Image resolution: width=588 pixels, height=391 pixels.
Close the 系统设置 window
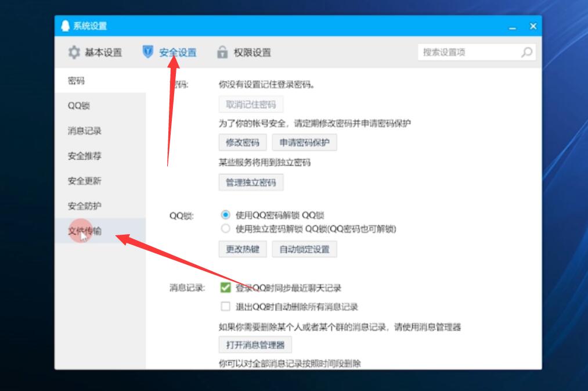pyautogui.click(x=533, y=26)
